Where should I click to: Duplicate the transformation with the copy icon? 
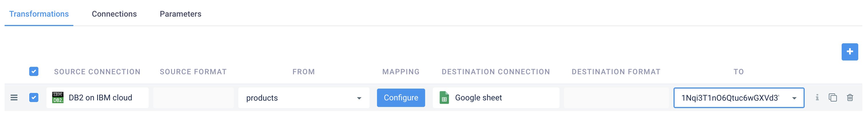832,98
